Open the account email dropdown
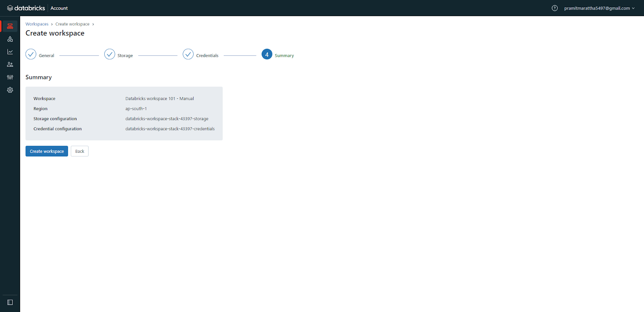Viewport: 644px width, 312px height. 599,8
